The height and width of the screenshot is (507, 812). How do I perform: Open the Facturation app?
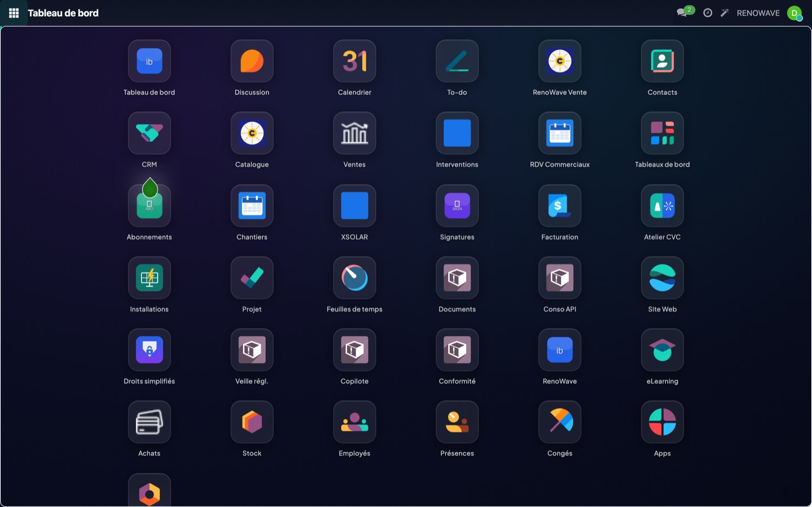tap(560, 206)
